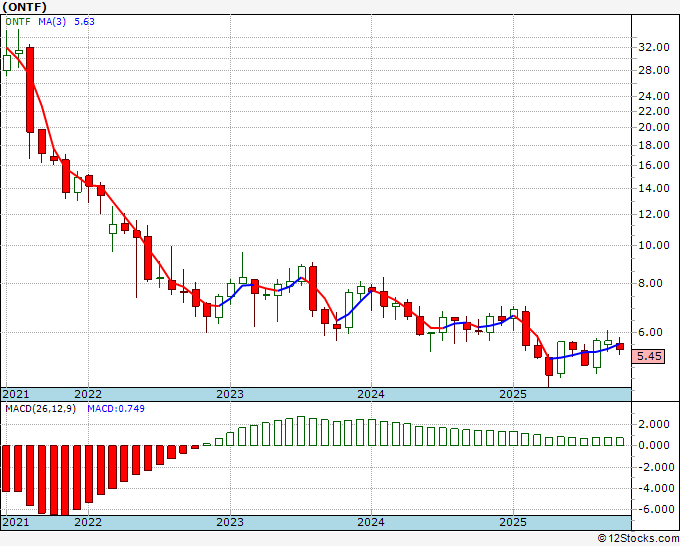The height and width of the screenshot is (546, 680).
Task: Click 2022 on the price chart timeline
Action: (88, 394)
